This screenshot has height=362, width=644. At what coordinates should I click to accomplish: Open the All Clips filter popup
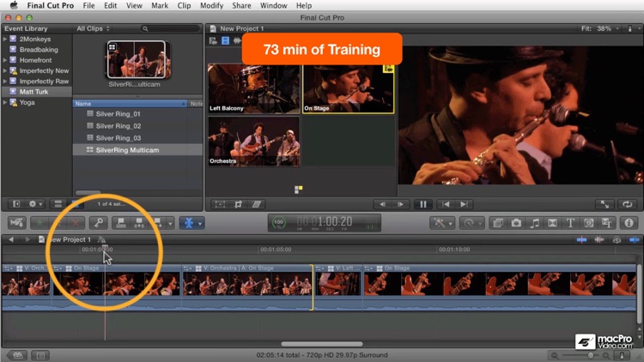[94, 28]
